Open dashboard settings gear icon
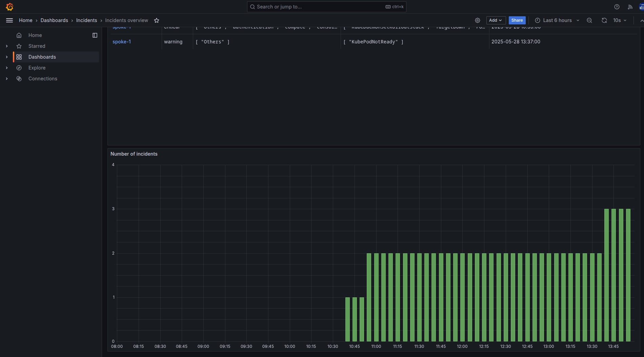The height and width of the screenshot is (357, 644). (x=478, y=20)
